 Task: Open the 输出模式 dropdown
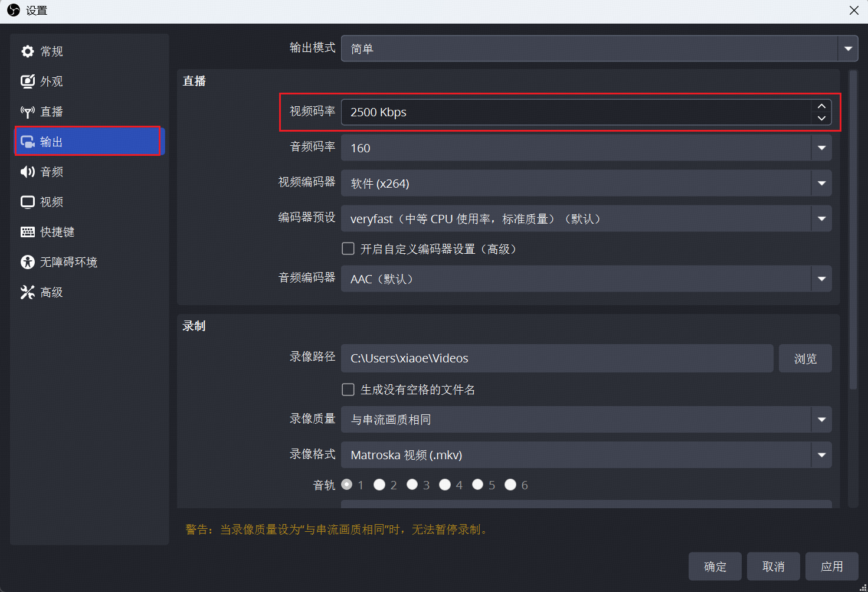600,48
